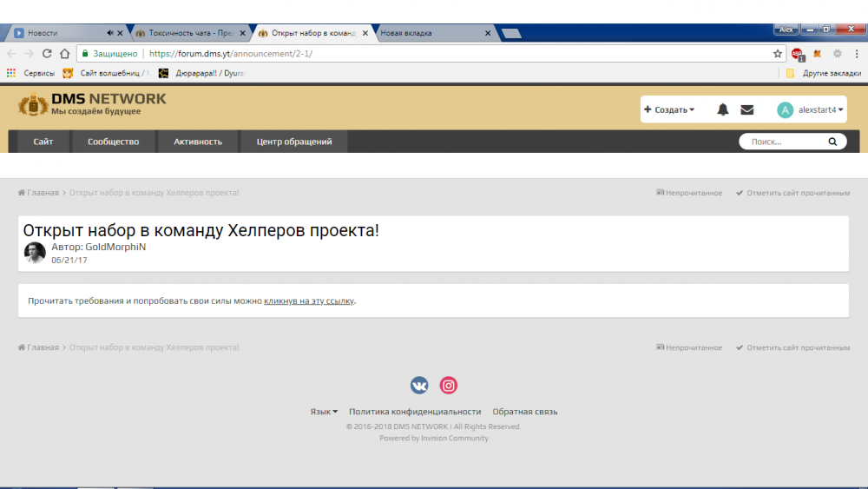Open Powered by Invision Community link

(434, 438)
